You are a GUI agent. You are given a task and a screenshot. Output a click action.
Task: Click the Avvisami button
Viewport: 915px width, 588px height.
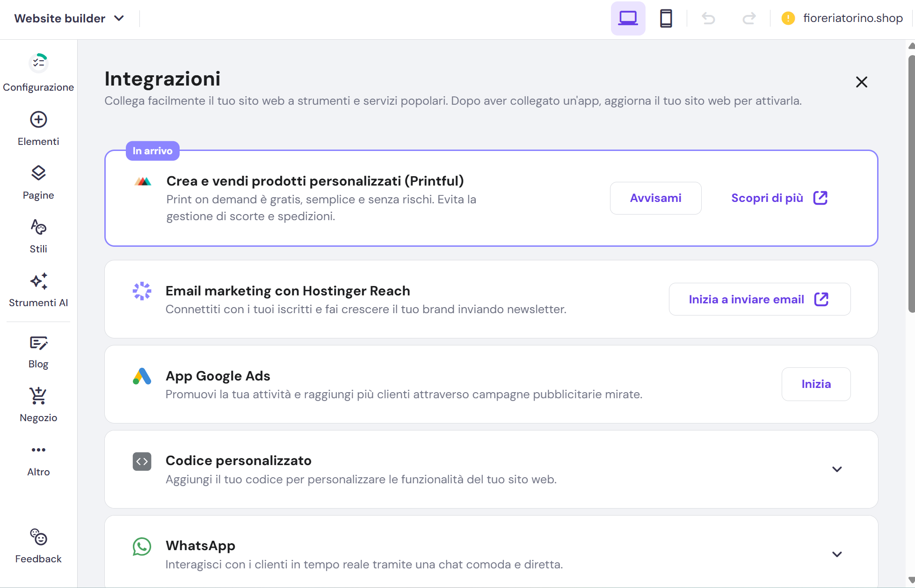tap(655, 198)
